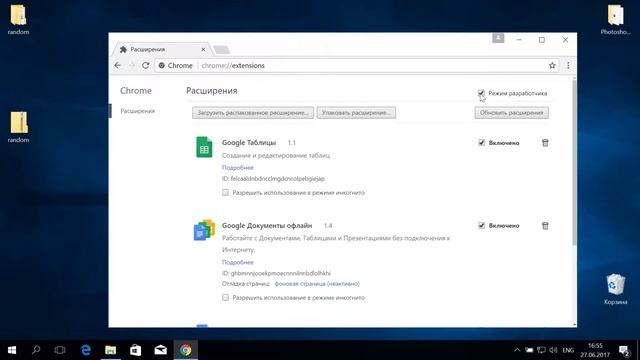Viewport: 640px width, 360px height.
Task: Close the Расширения tab
Action: pos(203,49)
